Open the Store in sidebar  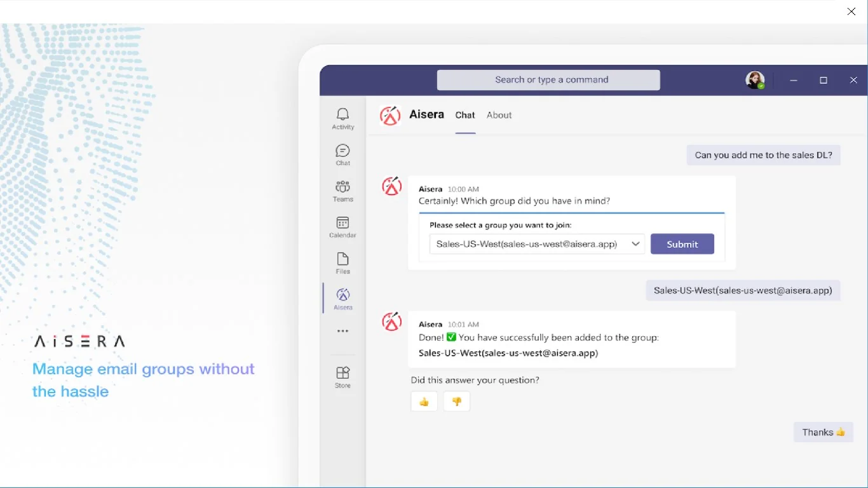tap(342, 377)
